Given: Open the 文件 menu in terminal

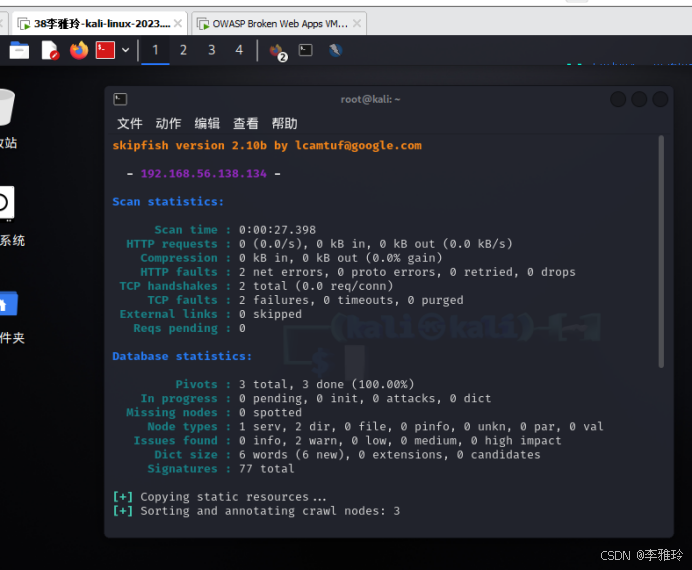Looking at the screenshot, I should click(x=130, y=124).
